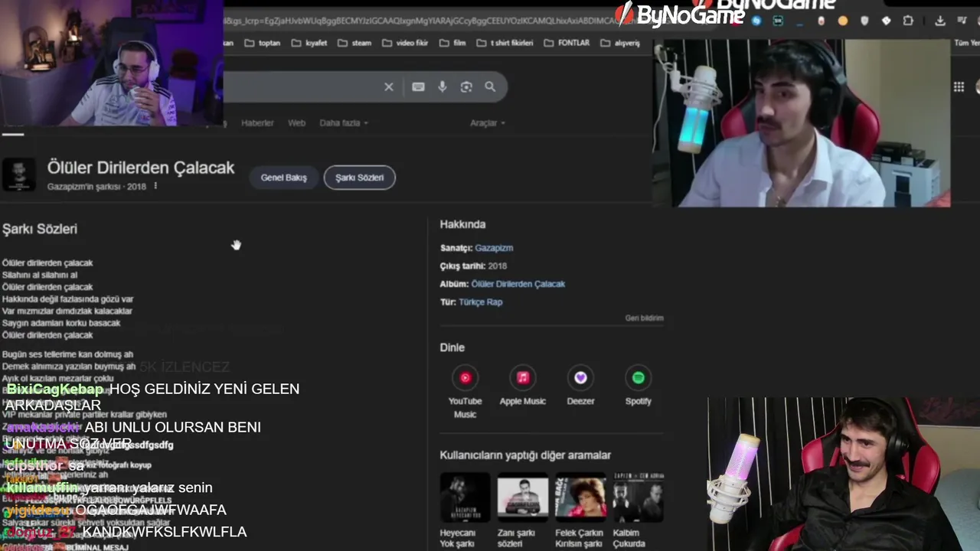Open the video fikir bookmark folder
The image size is (980, 551).
(x=404, y=43)
